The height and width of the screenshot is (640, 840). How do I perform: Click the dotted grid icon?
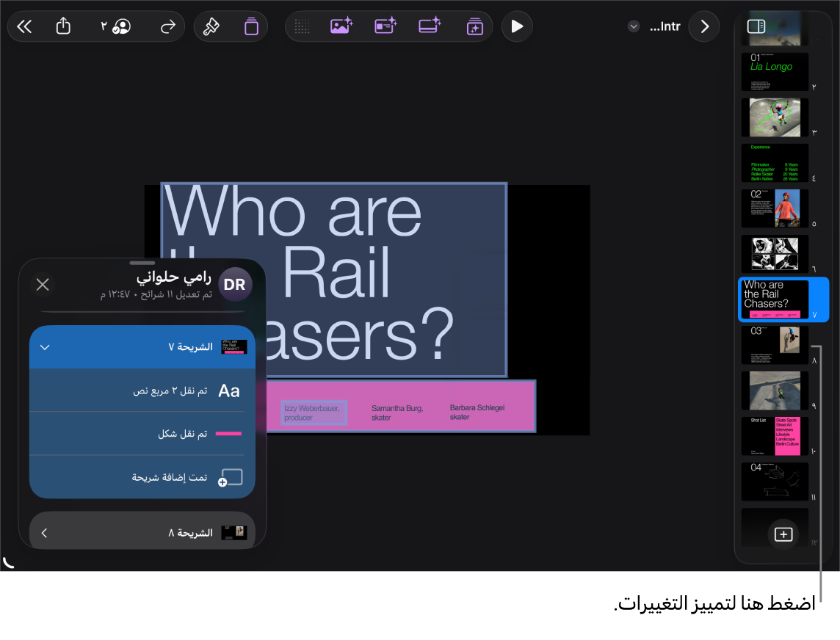(302, 26)
